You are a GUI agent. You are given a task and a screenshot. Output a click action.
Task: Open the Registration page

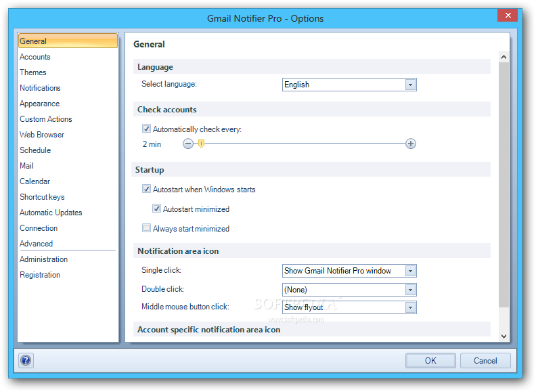[x=40, y=275]
